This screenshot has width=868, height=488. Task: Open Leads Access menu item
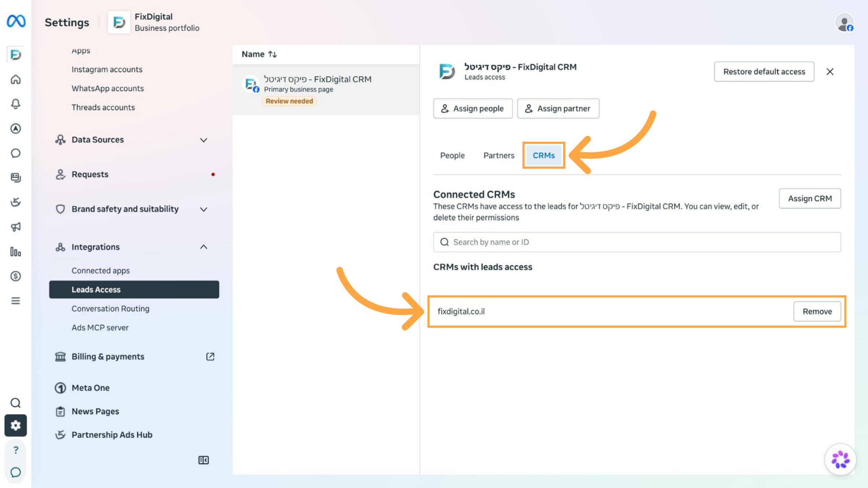[134, 290]
